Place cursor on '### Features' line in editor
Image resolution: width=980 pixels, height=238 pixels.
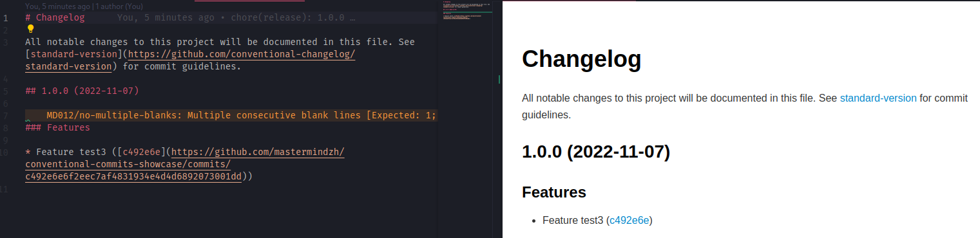point(57,127)
